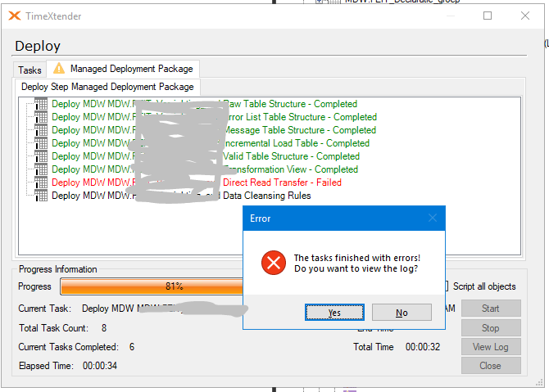Screen dimensions: 549x392
Task: Click the Close button in Deploy window
Action: pyautogui.click(x=491, y=366)
